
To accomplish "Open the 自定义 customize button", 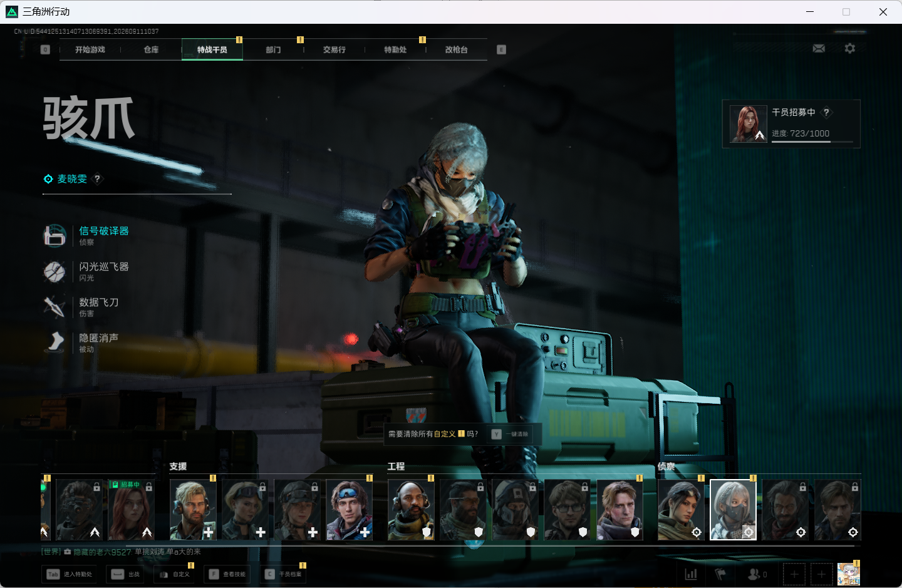I will click(174, 574).
